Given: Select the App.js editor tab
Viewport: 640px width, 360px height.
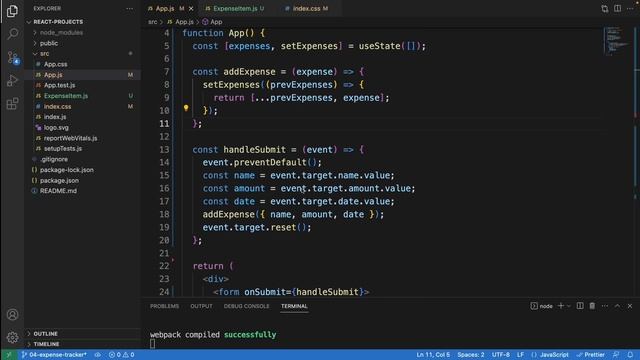Looking at the screenshot, I should (x=165, y=9).
